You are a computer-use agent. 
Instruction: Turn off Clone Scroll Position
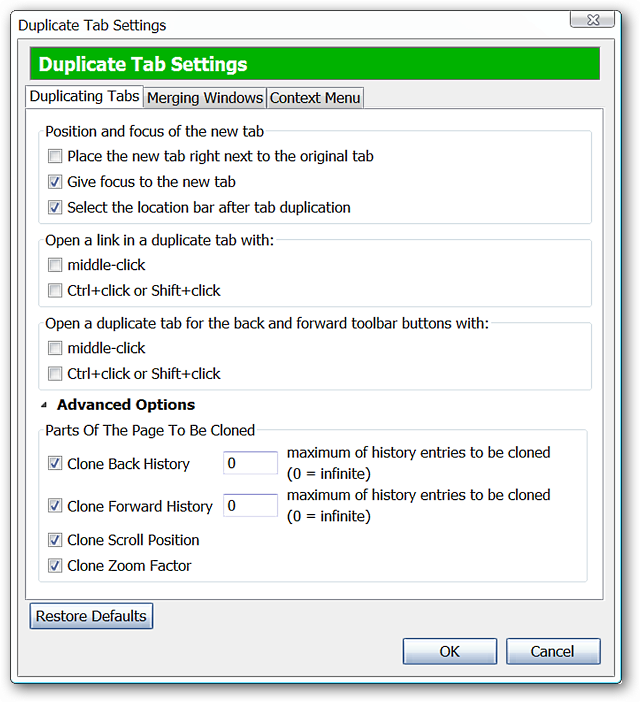point(54,540)
